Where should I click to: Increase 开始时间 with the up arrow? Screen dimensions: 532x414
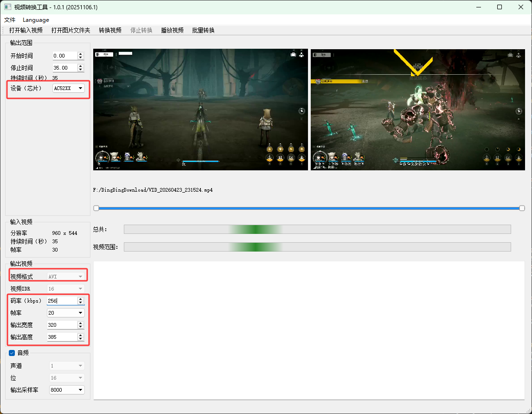[x=80, y=54]
